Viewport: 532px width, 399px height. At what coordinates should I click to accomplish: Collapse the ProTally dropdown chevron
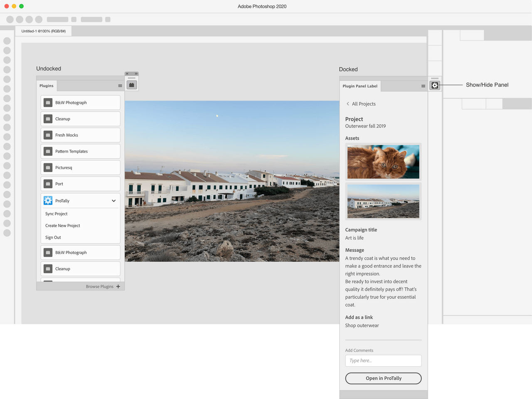(x=113, y=201)
